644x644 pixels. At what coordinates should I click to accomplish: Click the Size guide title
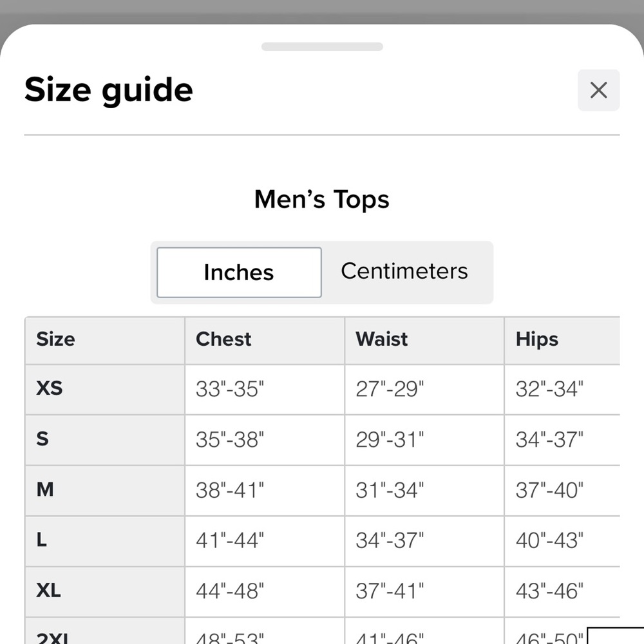pos(109,90)
